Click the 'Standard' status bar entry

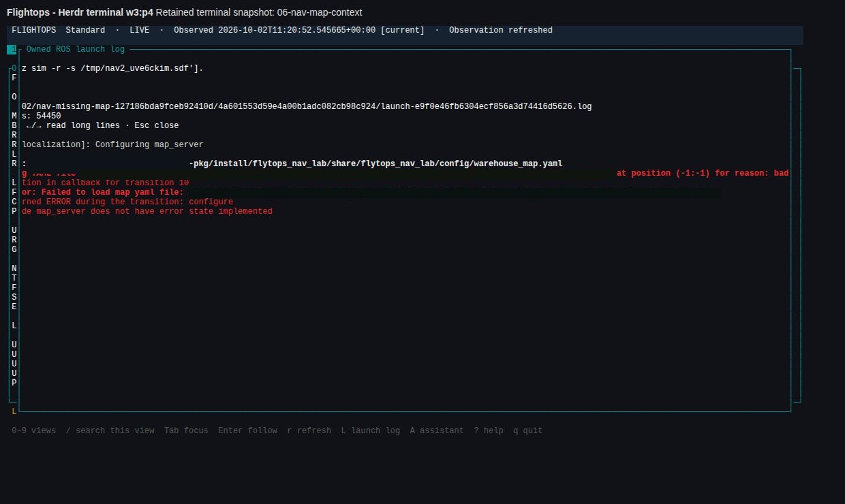click(x=85, y=30)
